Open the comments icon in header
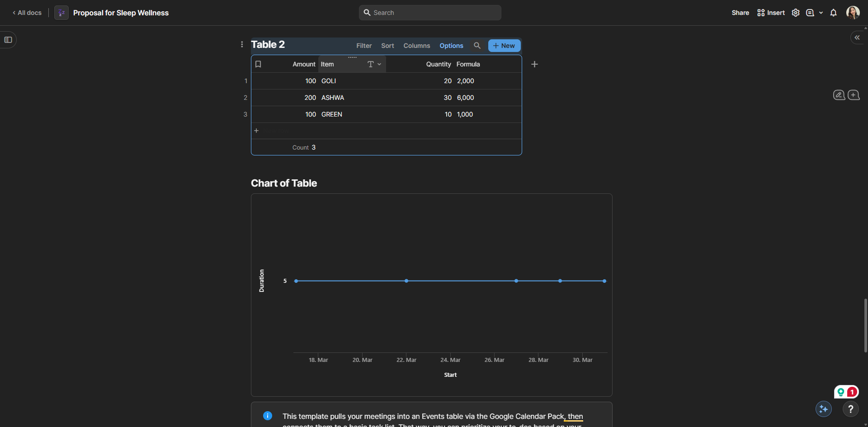The height and width of the screenshot is (427, 868). click(810, 13)
